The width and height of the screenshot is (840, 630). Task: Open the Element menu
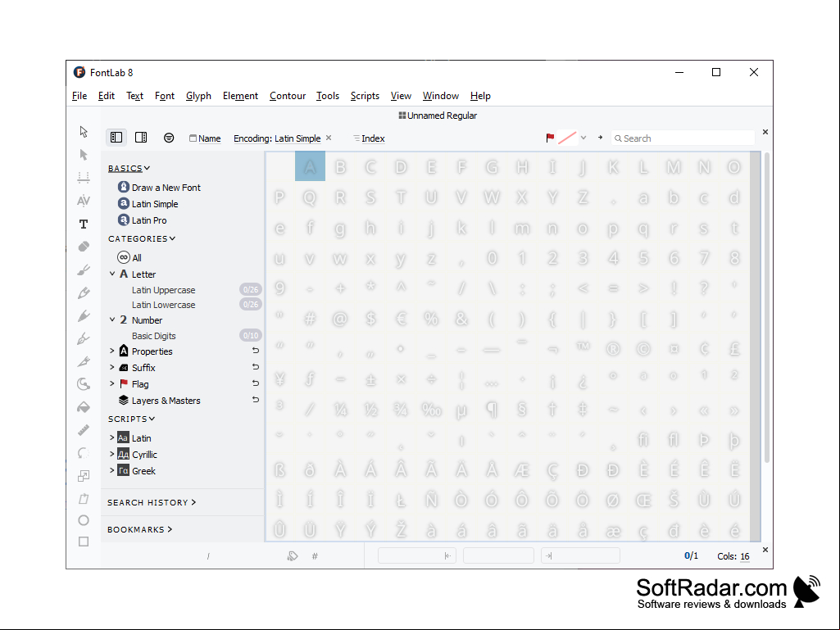[x=240, y=95]
